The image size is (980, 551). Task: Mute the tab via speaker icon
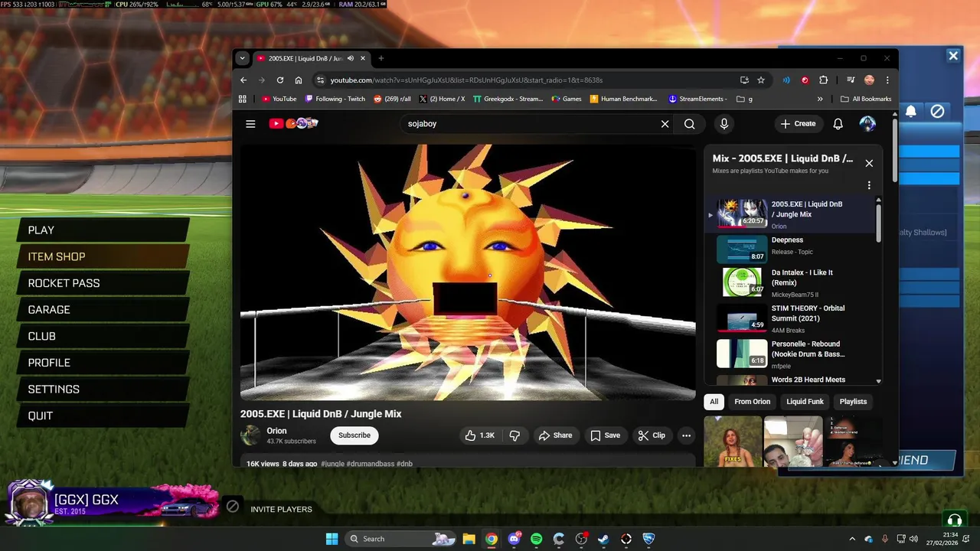tap(351, 58)
